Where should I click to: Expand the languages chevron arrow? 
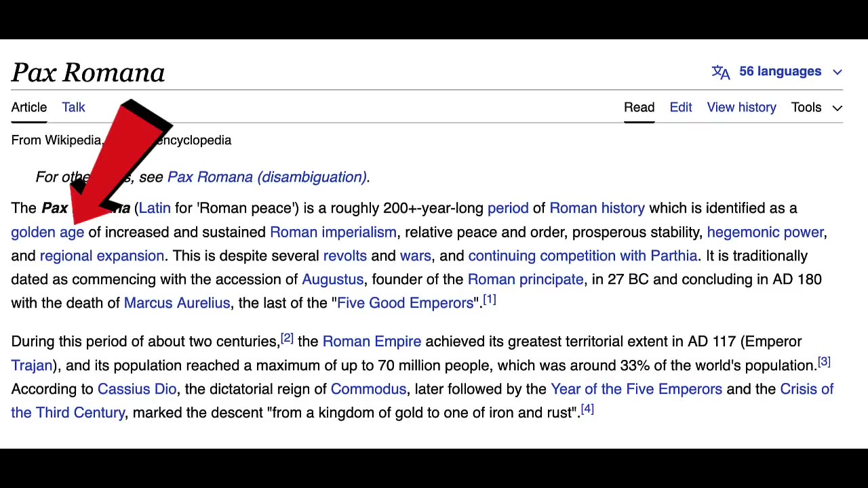tap(837, 72)
